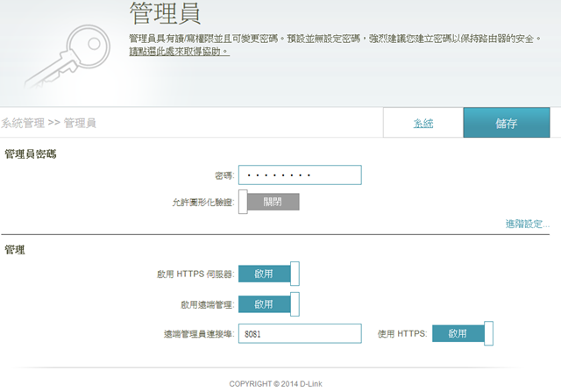Image resolution: width=561 pixels, height=392 pixels.
Task: Click the 管理員密碼 section heading
Action: pos(31,154)
